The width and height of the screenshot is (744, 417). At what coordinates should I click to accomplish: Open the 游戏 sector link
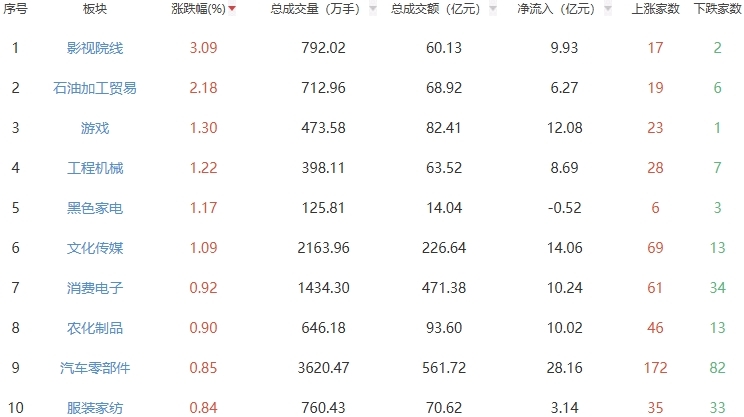[95, 128]
